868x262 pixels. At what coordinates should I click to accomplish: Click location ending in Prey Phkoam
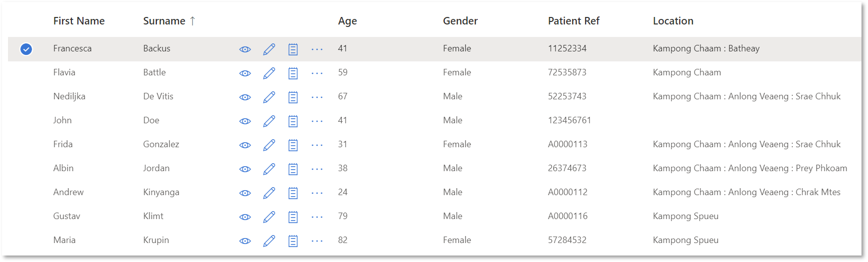click(x=750, y=168)
